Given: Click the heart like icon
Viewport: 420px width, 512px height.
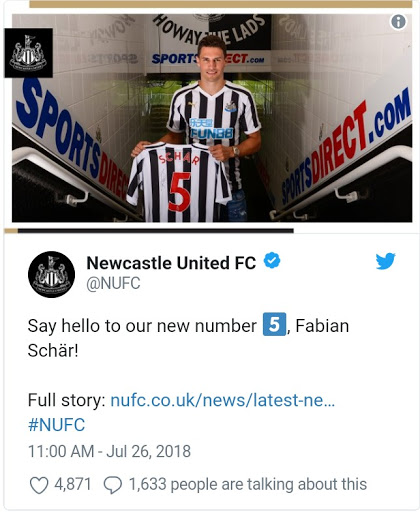Looking at the screenshot, I should [39, 485].
